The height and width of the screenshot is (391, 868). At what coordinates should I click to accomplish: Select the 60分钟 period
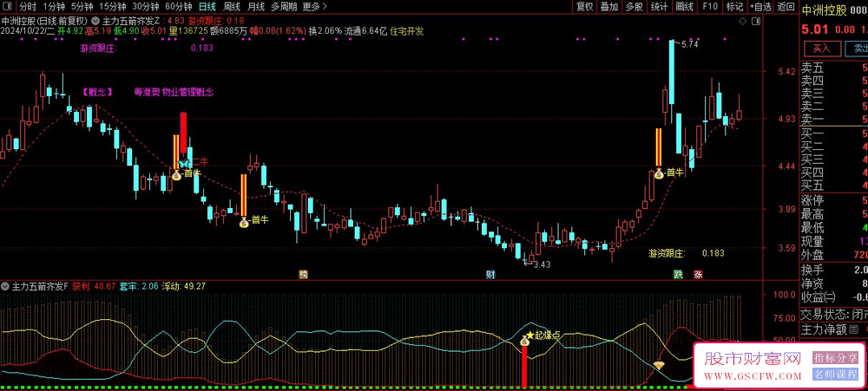[179, 7]
